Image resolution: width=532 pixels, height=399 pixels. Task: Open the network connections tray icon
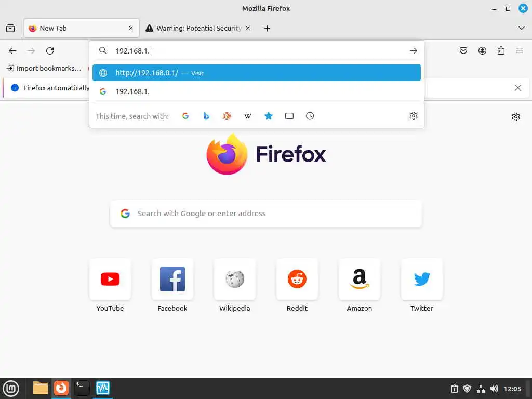(x=481, y=389)
